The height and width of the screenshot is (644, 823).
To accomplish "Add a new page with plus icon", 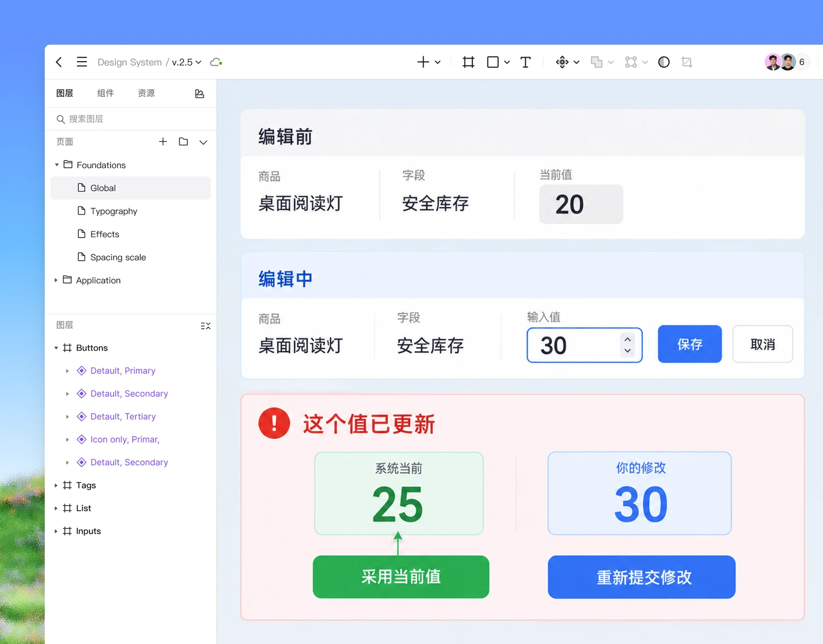I will 163,141.
